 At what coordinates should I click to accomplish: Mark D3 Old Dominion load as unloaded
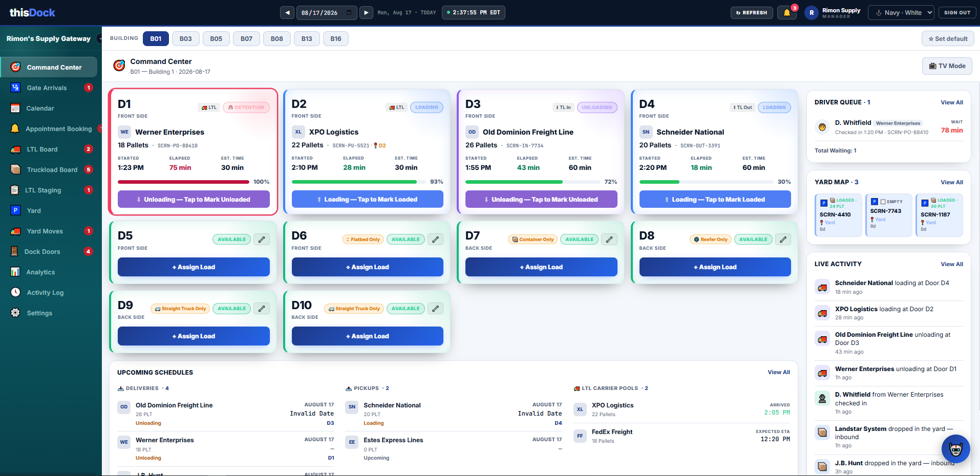541,200
